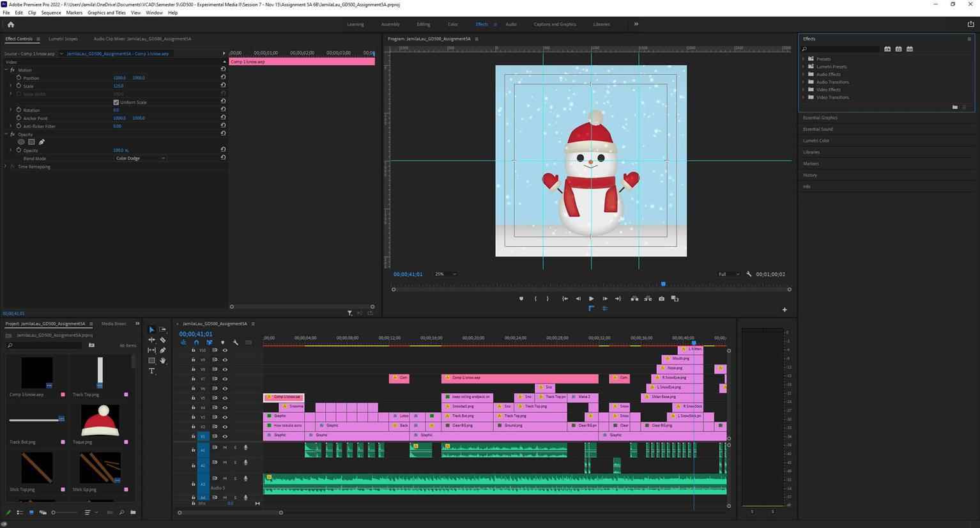
Task: Open the Essential Sound panel
Action: (x=818, y=129)
